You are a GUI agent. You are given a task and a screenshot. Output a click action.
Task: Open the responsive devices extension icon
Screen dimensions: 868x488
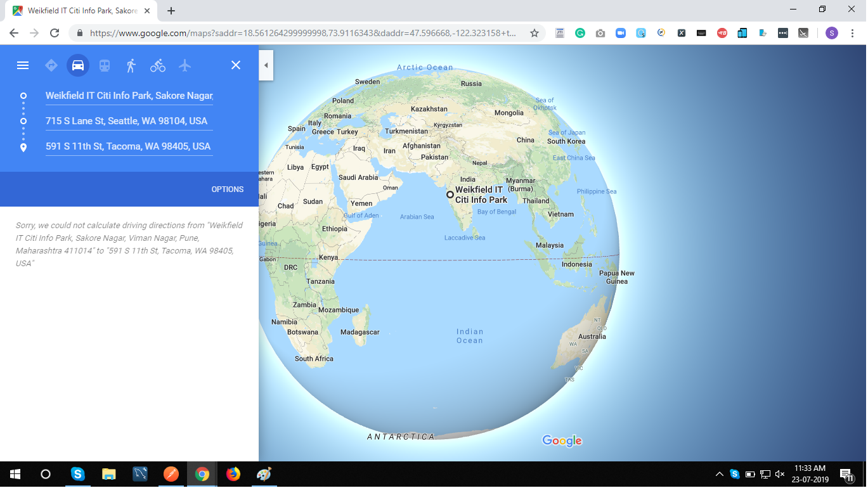742,33
